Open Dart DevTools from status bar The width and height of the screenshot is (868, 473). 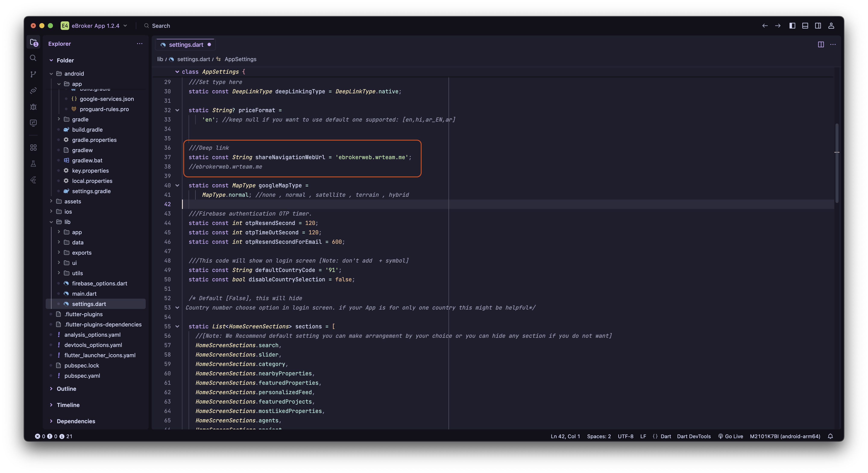[x=694, y=436]
